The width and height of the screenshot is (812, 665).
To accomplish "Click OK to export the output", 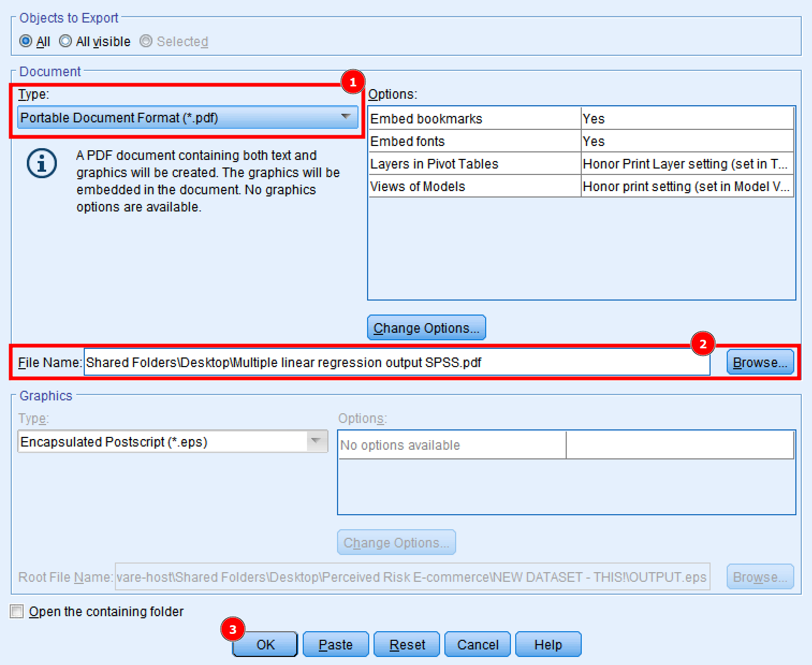I will pyautogui.click(x=264, y=644).
